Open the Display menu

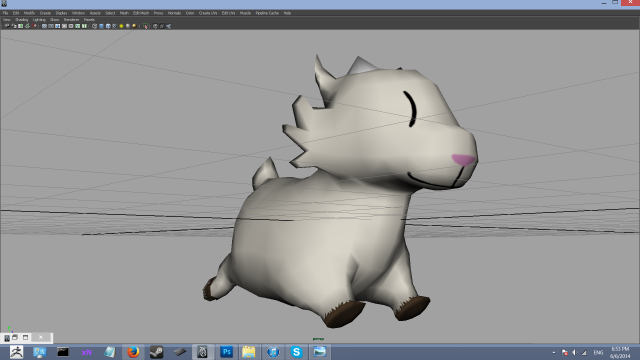click(x=62, y=13)
